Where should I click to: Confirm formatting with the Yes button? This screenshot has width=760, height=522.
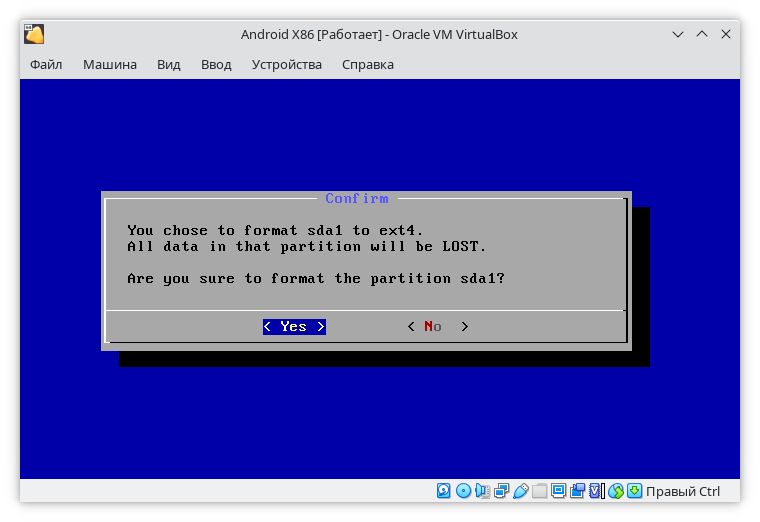(x=294, y=327)
